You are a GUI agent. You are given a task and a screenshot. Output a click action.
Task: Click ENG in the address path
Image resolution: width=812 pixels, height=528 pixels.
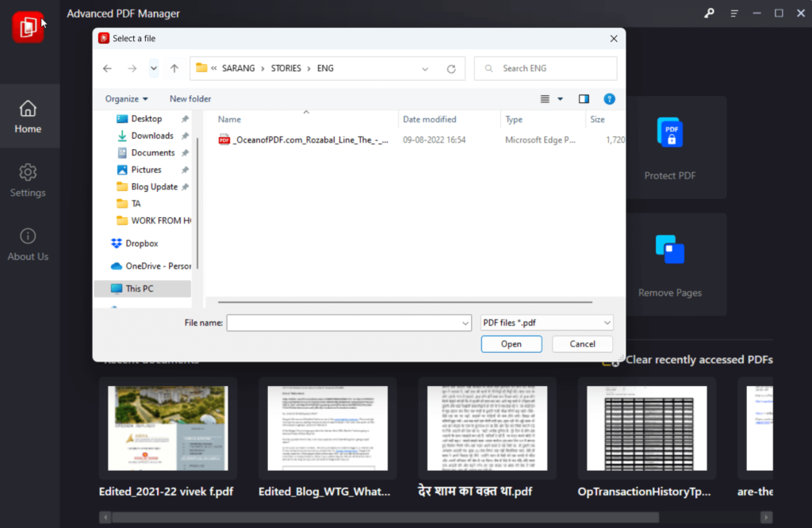325,68
